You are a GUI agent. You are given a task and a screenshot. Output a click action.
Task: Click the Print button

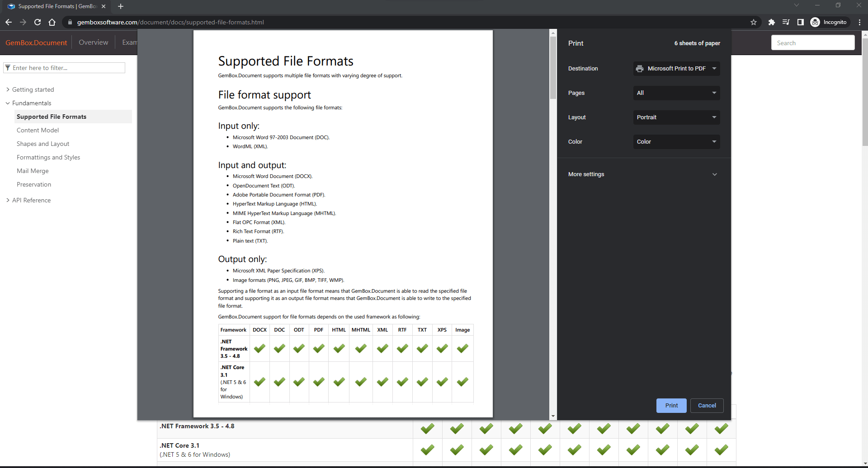671,406
